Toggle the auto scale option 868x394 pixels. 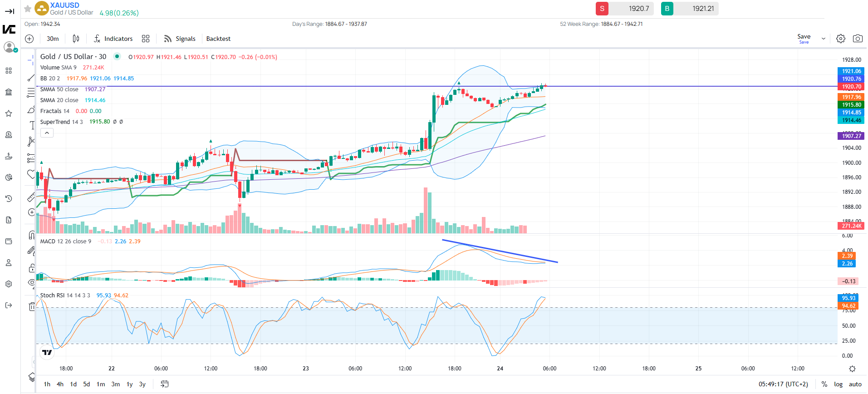coord(855,384)
